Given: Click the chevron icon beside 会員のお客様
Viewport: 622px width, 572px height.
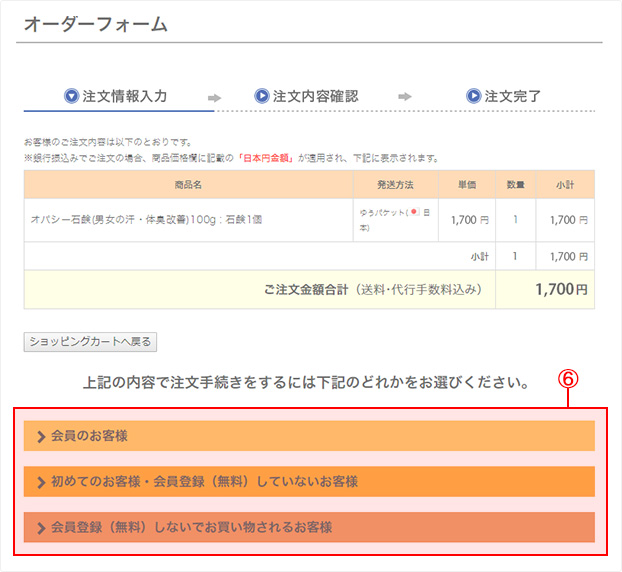Looking at the screenshot, I should point(41,436).
